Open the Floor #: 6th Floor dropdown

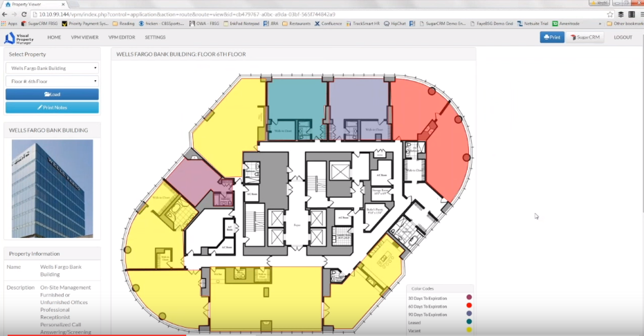click(x=52, y=81)
